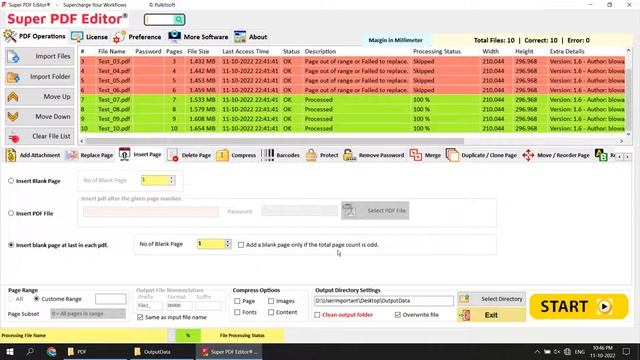Toggle Clean output folder checkbox

317,315
